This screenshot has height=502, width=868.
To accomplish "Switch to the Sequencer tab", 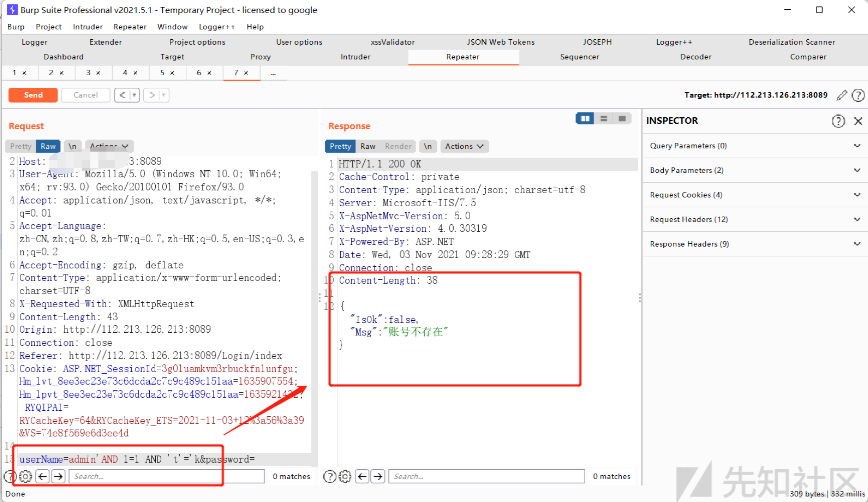I will point(580,57).
